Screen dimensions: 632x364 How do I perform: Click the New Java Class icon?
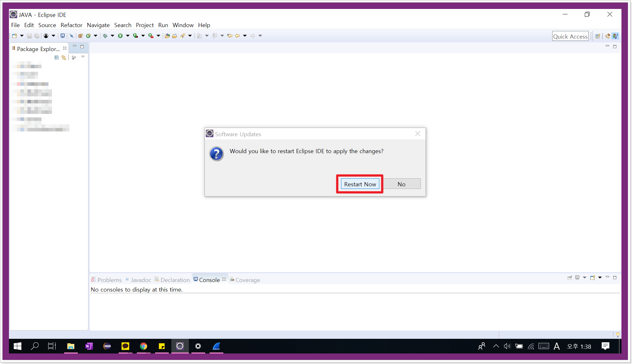[88, 36]
